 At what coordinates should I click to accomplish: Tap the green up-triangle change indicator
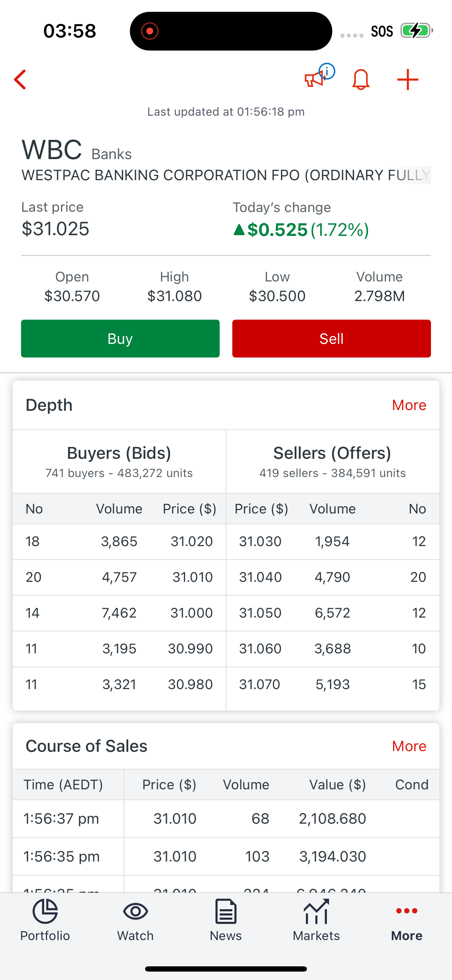(239, 229)
